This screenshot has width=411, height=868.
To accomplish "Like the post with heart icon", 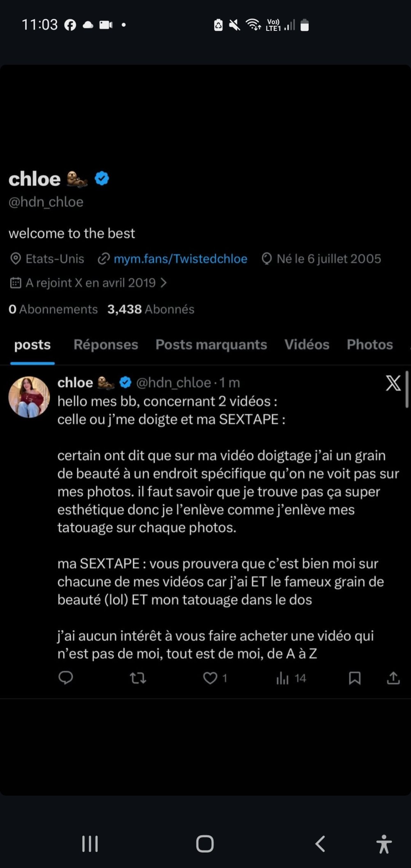I will (x=210, y=678).
